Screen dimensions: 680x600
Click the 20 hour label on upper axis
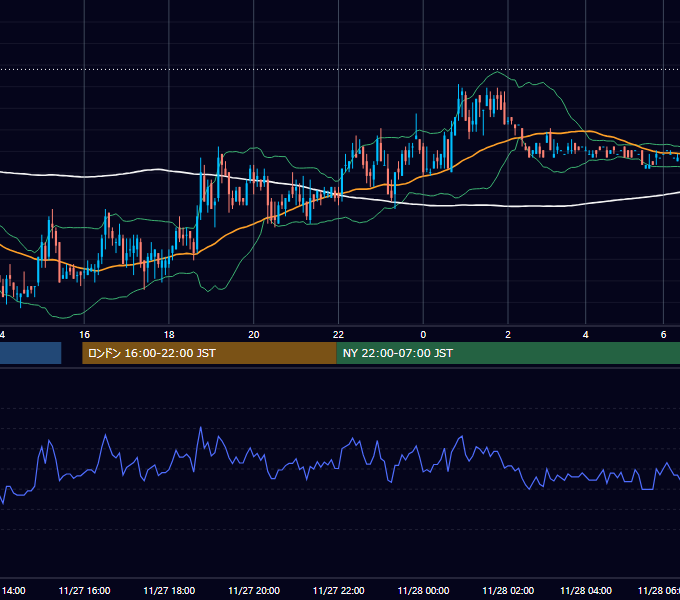point(254,334)
